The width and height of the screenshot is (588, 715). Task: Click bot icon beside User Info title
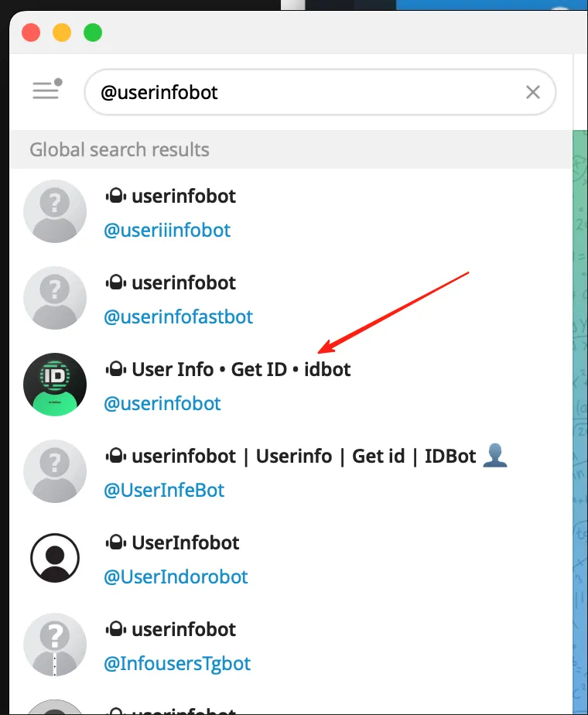[116, 369]
